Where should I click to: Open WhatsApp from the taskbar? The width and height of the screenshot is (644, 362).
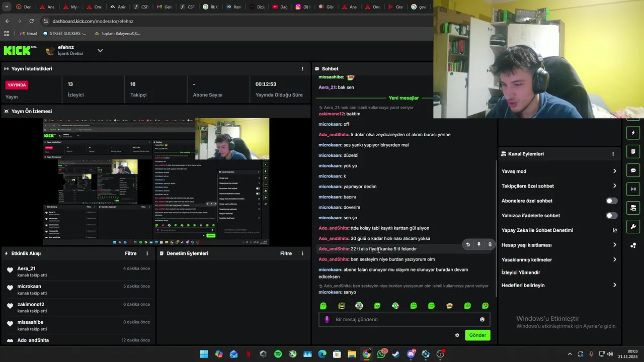[381, 354]
